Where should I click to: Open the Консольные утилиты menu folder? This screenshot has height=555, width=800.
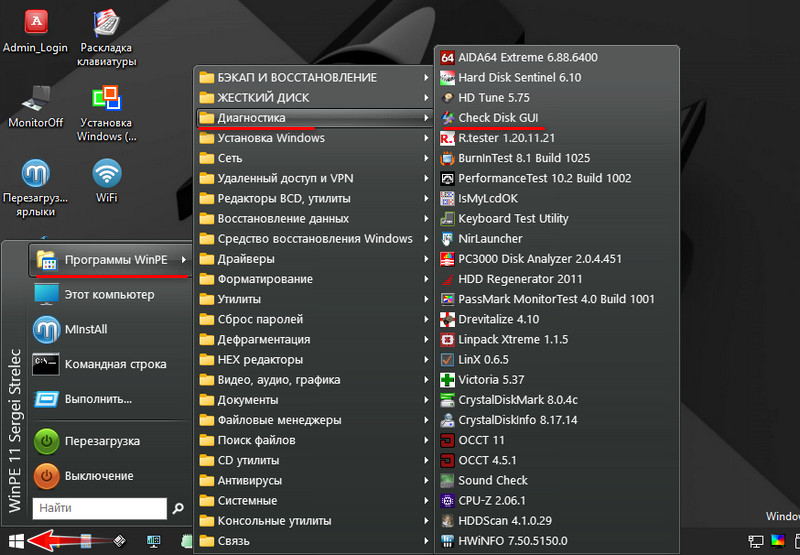tap(314, 521)
